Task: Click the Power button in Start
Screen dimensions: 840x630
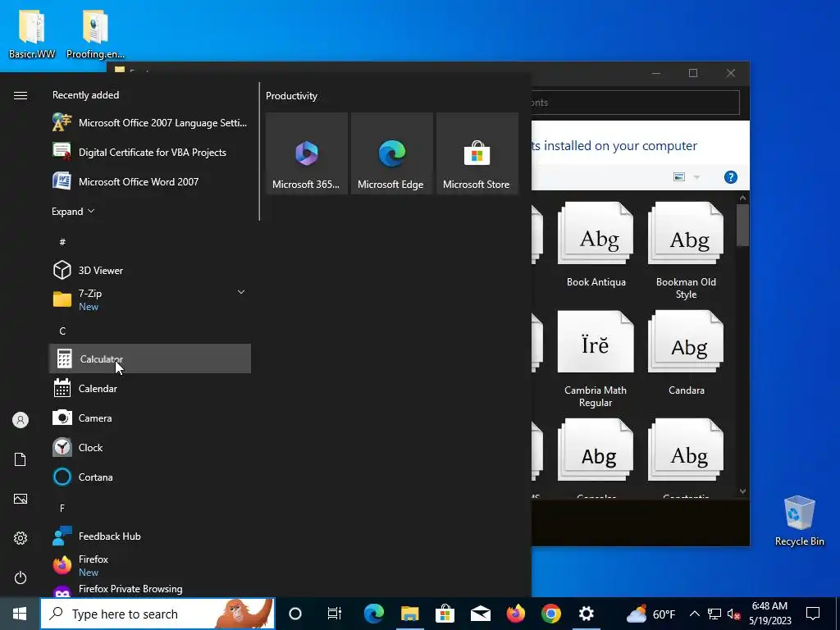Action: point(21,577)
